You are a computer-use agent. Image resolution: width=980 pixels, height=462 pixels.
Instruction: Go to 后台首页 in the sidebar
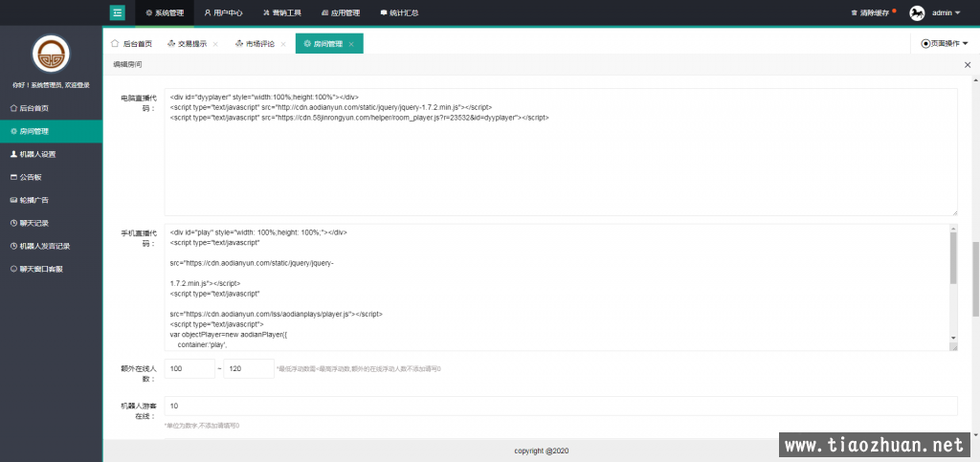click(52, 108)
